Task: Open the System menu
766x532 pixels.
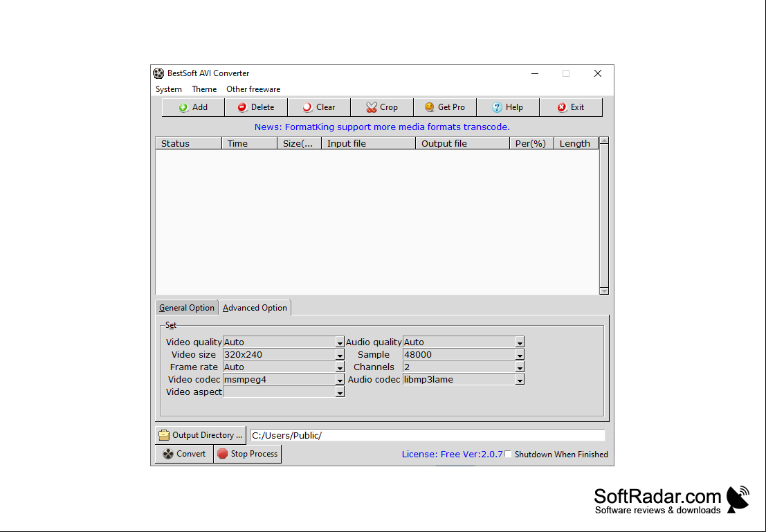Action: pos(169,89)
